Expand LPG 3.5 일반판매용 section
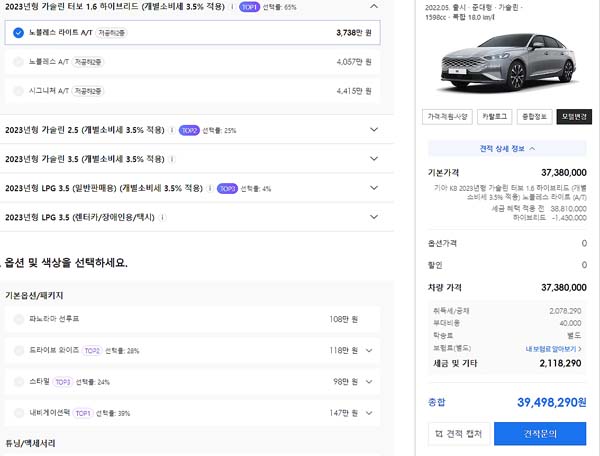 374,188
